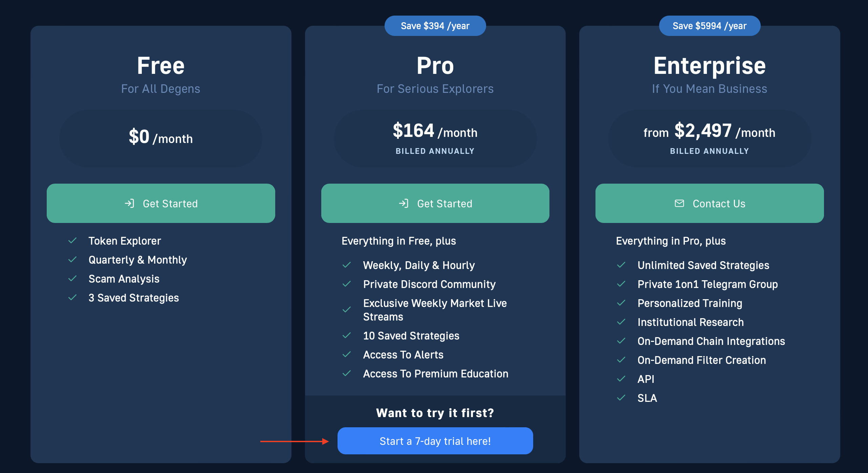Select the Enterprise plan heading
Screen dimensions: 868x473
(x=710, y=66)
